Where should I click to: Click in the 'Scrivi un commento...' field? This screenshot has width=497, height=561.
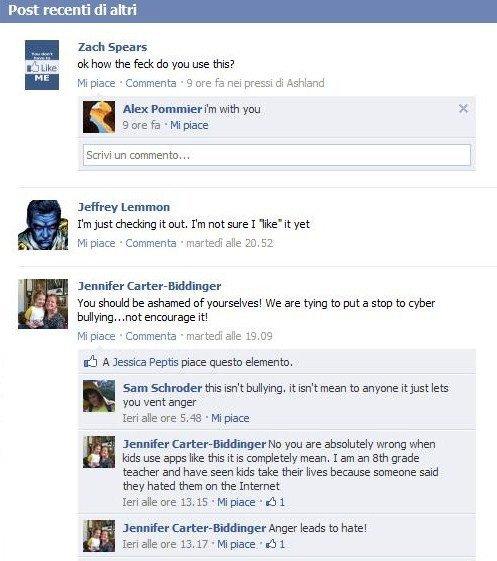(x=277, y=155)
